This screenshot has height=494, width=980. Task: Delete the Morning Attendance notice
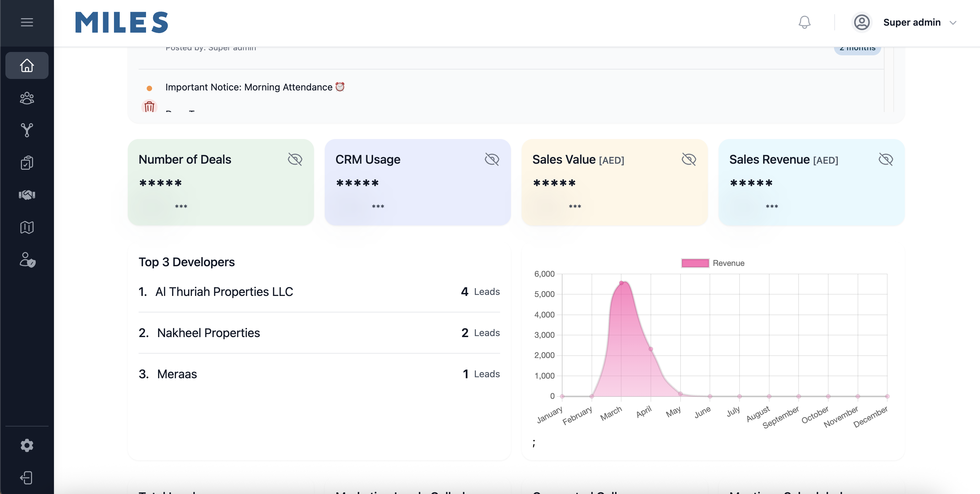[x=149, y=107]
